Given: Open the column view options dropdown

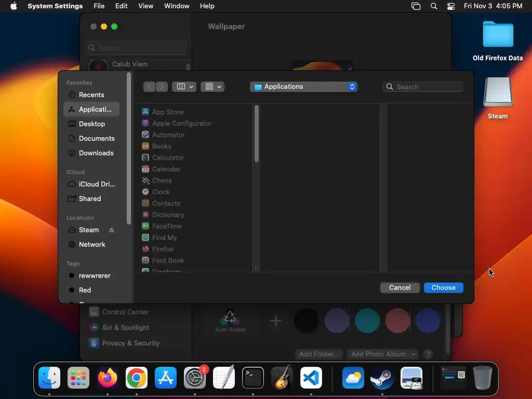Looking at the screenshot, I should tap(184, 87).
